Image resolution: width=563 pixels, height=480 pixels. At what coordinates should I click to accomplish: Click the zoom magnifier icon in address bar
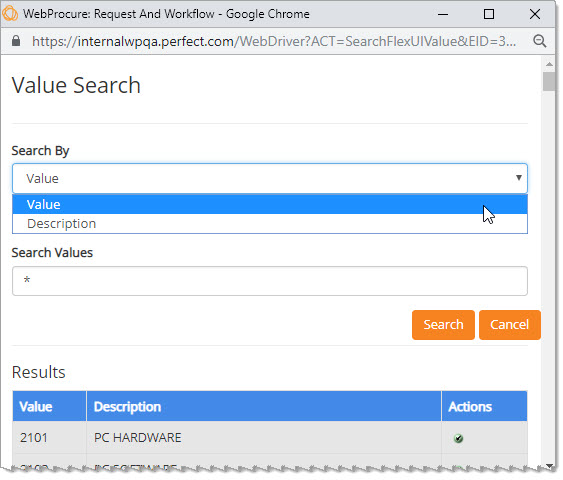coord(540,41)
